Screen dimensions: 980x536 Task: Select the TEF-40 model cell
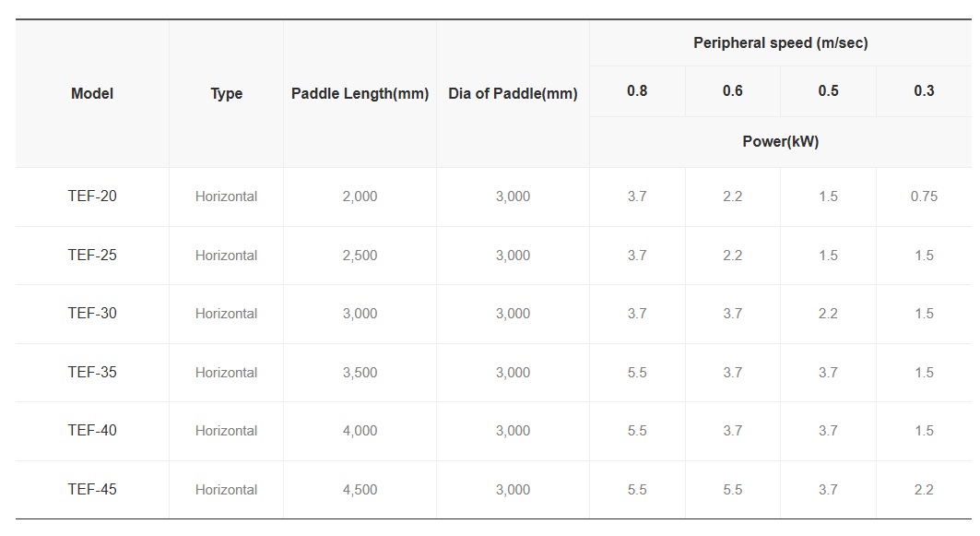coord(92,430)
